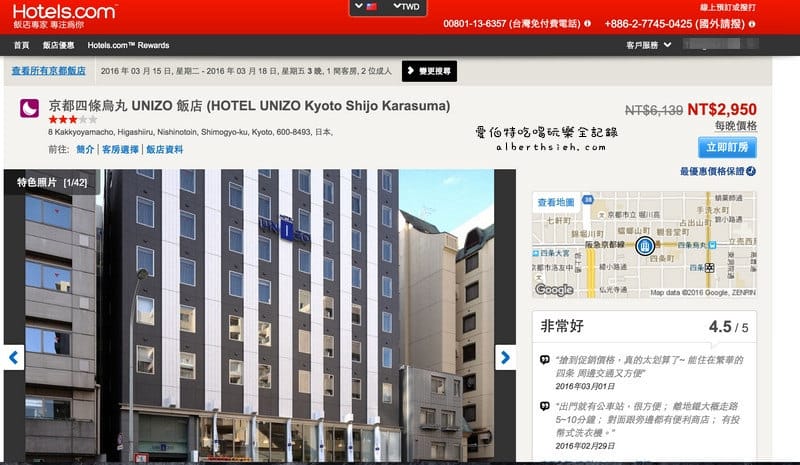Image resolution: width=800 pixels, height=465 pixels.
Task: Click the 非常好 rating heading
Action: 562,326
